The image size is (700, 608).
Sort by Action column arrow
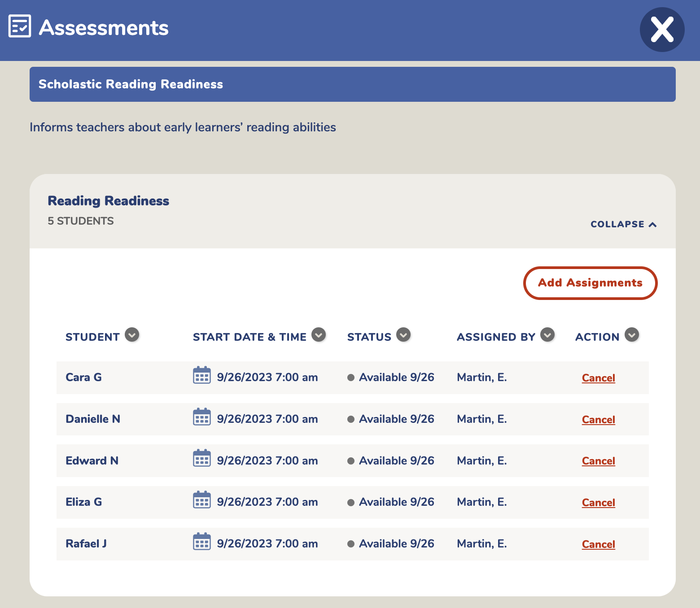pyautogui.click(x=632, y=334)
